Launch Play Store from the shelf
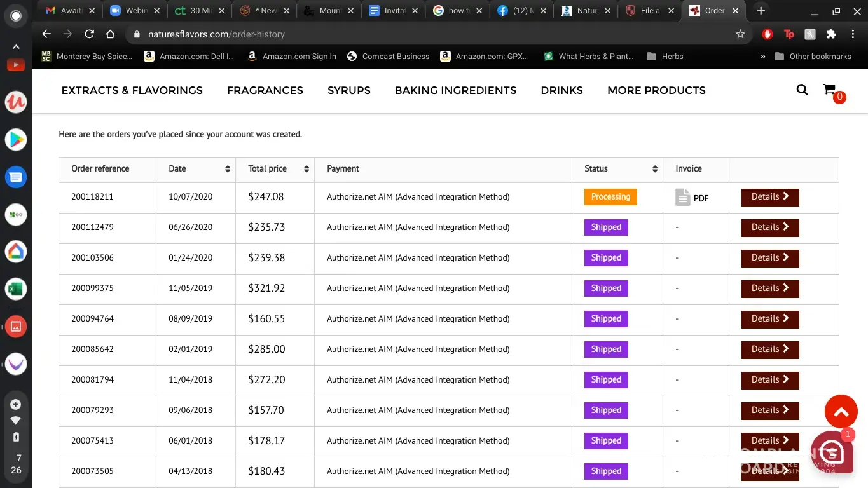This screenshot has height=488, width=868. click(x=16, y=139)
